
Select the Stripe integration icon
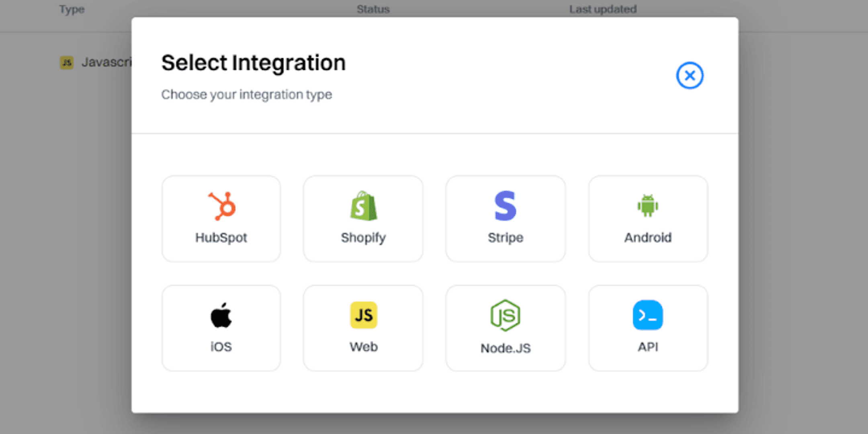point(505,206)
